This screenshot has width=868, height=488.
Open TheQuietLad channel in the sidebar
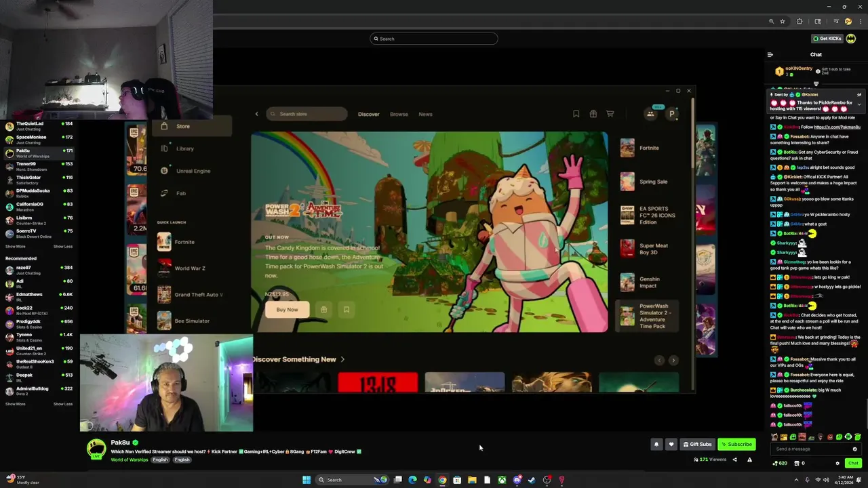38,126
